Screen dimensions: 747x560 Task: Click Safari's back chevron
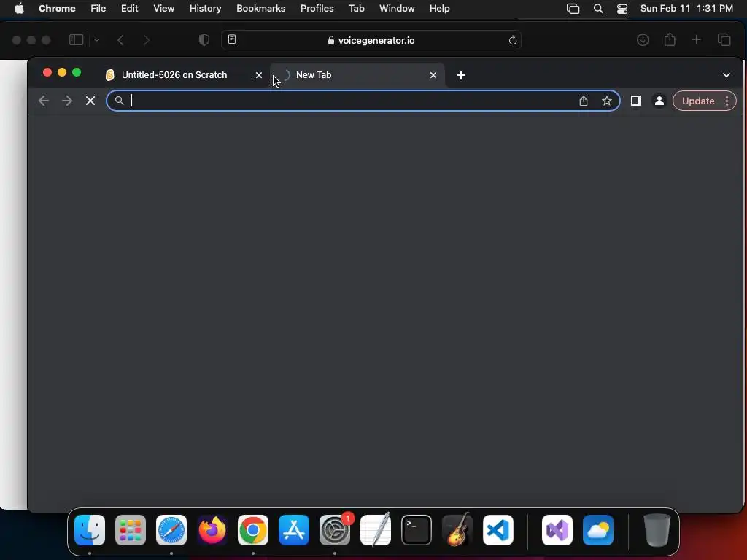120,40
